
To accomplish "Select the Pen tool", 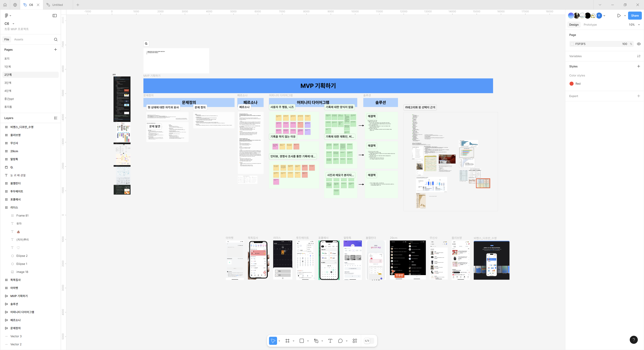I will [316, 341].
